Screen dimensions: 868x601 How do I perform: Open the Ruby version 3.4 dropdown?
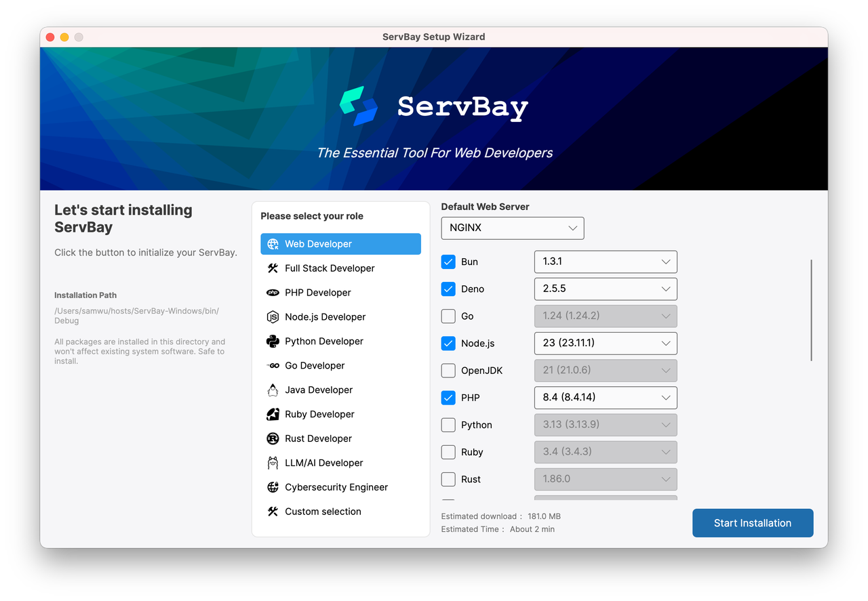606,452
